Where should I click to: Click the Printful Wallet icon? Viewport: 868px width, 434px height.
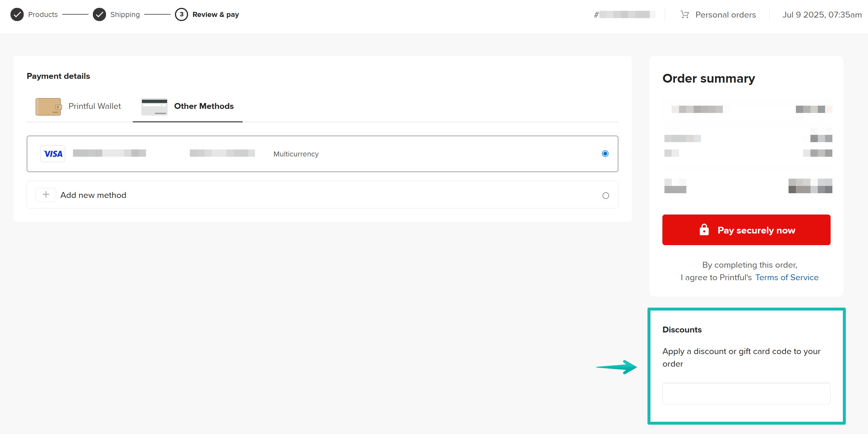point(48,107)
